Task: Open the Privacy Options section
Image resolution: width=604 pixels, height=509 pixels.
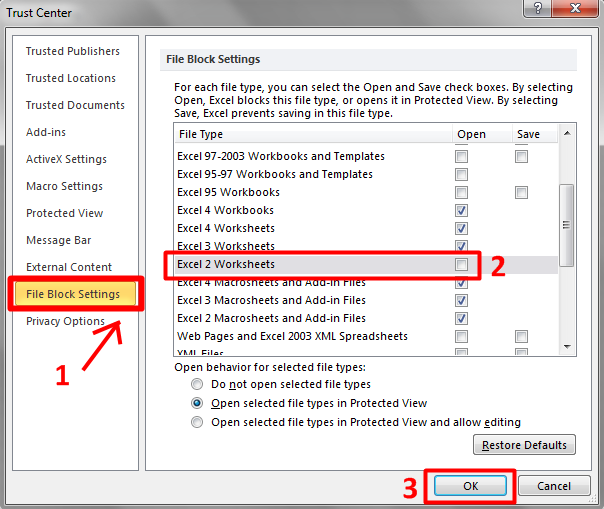Action: [65, 321]
